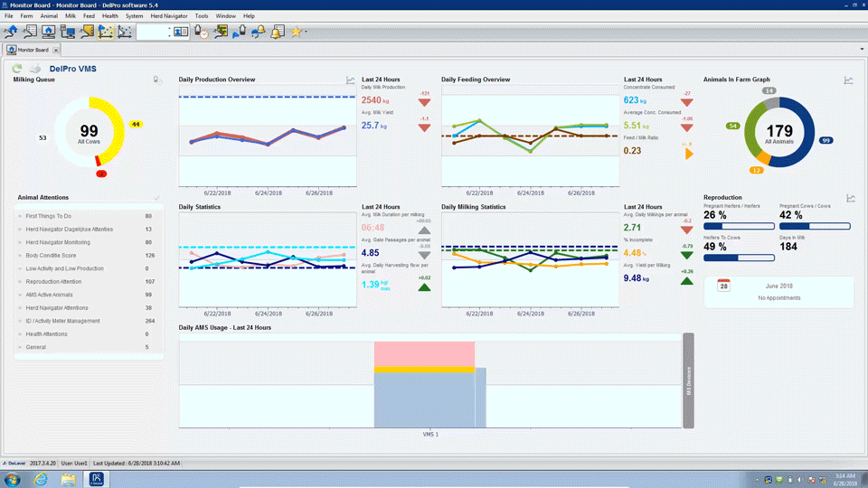Click the Animal Attentions checkmark icon
The width and height of the screenshot is (868, 488).
pyautogui.click(x=157, y=198)
